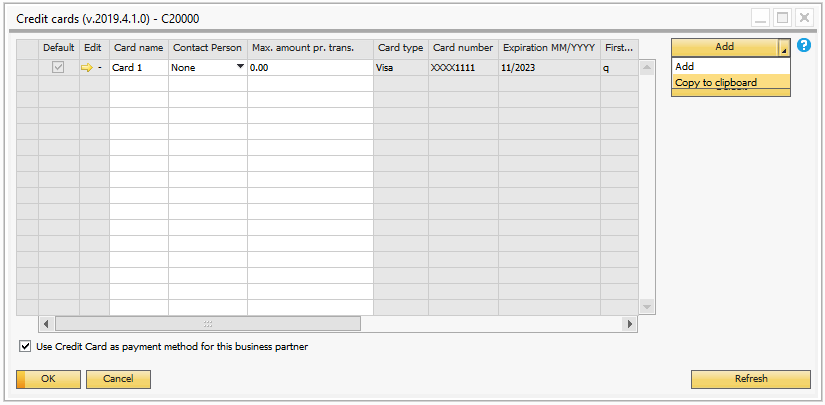The width and height of the screenshot is (825, 405).
Task: Choose Add from the dropdown menu
Action: 731,66
